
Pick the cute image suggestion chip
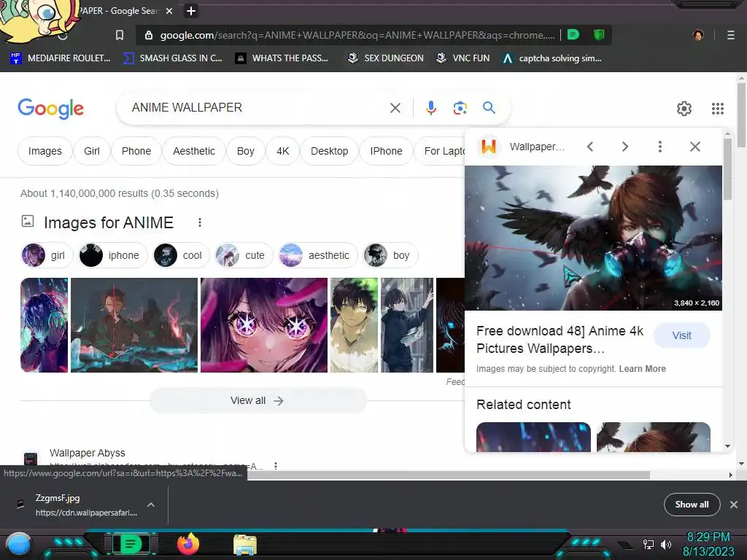click(x=244, y=255)
